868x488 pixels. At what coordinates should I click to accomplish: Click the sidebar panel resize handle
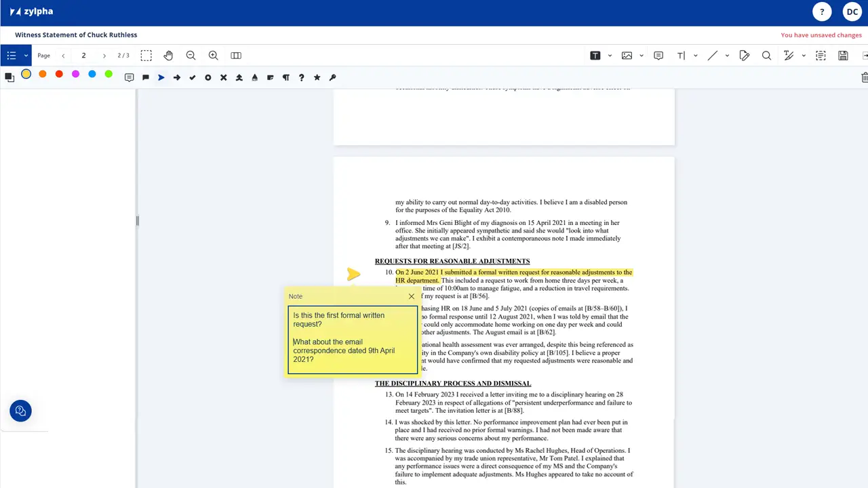coord(137,220)
